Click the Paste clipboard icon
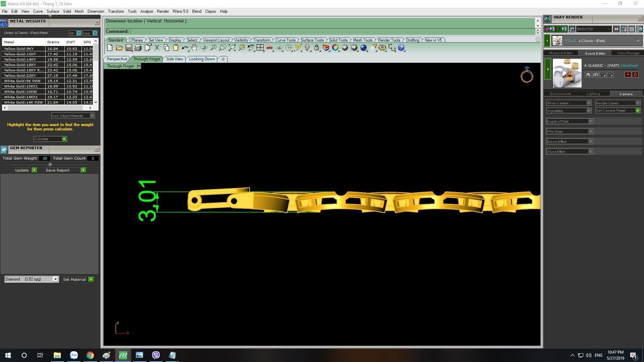The image size is (644, 362). 175,48
